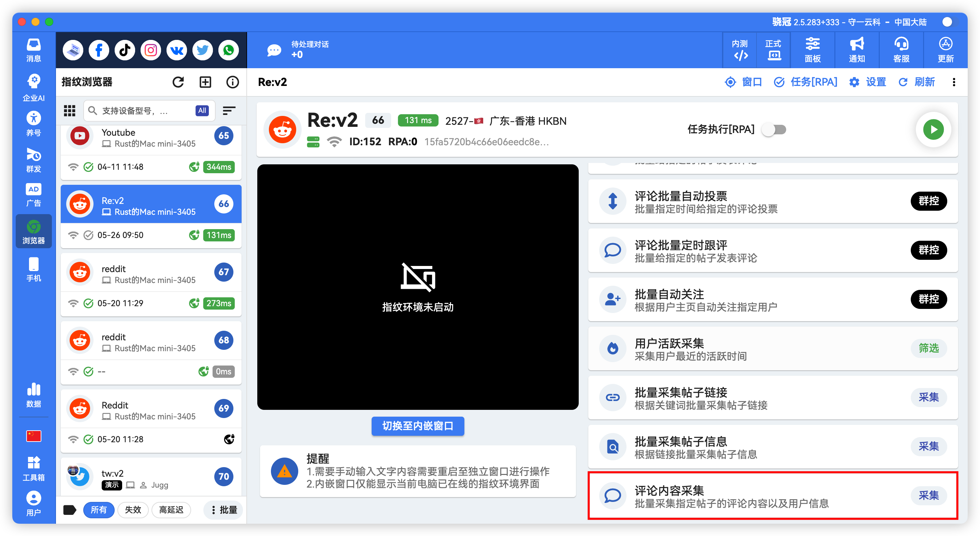
Task: Filter list by 所有 all
Action: click(x=99, y=510)
